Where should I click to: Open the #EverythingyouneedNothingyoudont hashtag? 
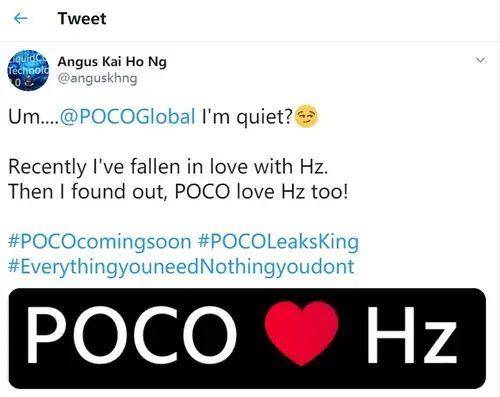coord(181,267)
